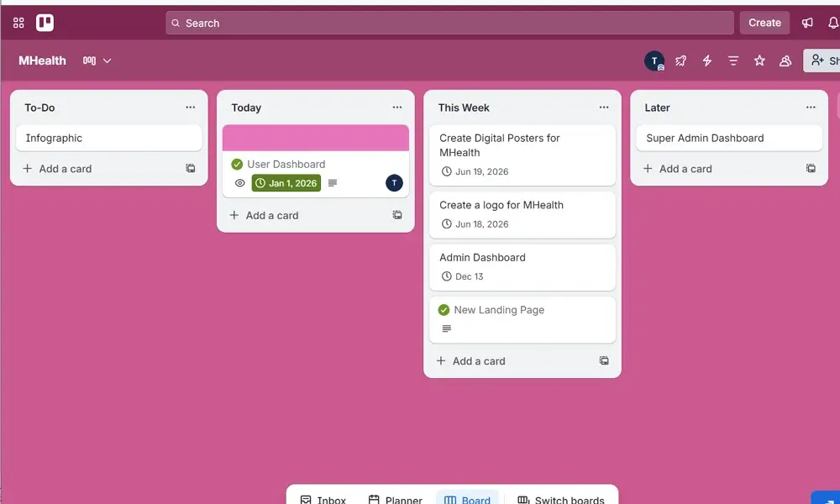Open the announcements megaphone icon
The height and width of the screenshot is (504, 840).
tap(806, 23)
